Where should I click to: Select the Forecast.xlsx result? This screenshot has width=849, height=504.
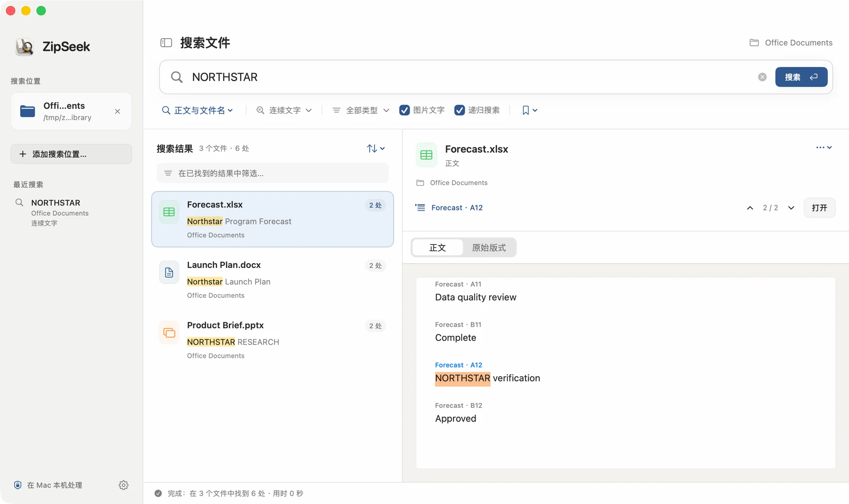(x=273, y=219)
